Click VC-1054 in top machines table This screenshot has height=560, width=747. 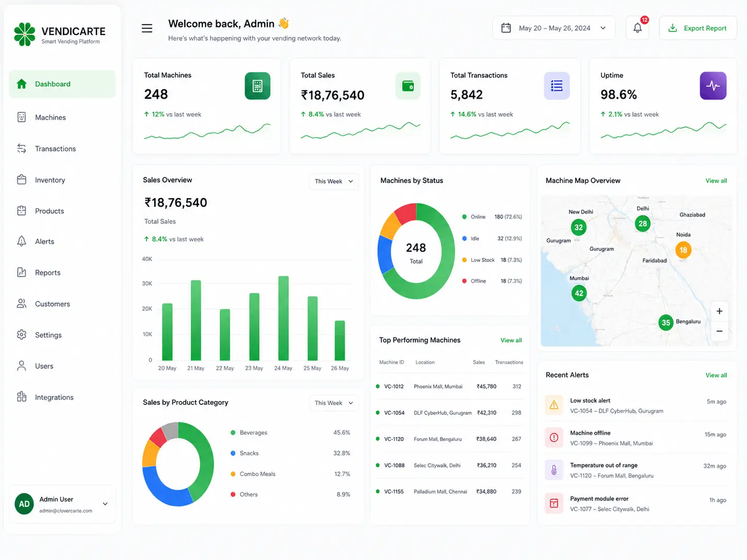(394, 413)
